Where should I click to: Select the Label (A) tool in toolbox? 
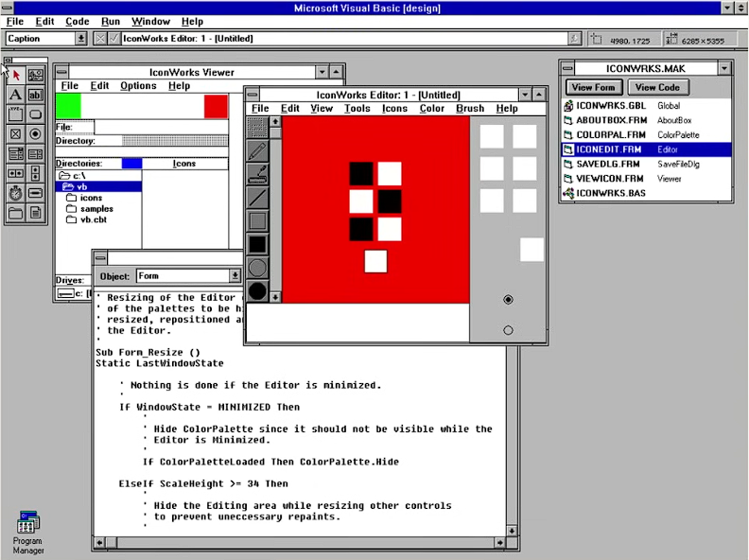pyautogui.click(x=16, y=95)
